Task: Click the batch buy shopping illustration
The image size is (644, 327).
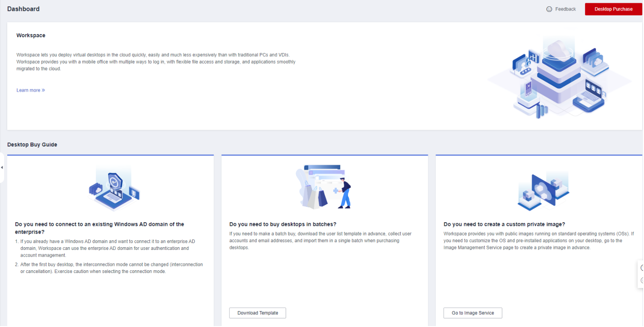Action: 324,186
